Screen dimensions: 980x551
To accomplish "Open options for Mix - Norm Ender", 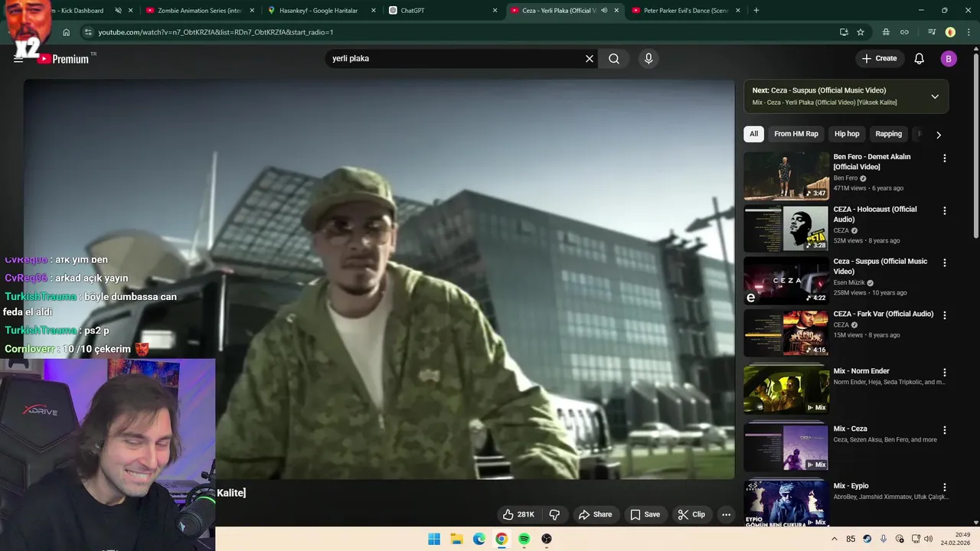I will click(944, 373).
